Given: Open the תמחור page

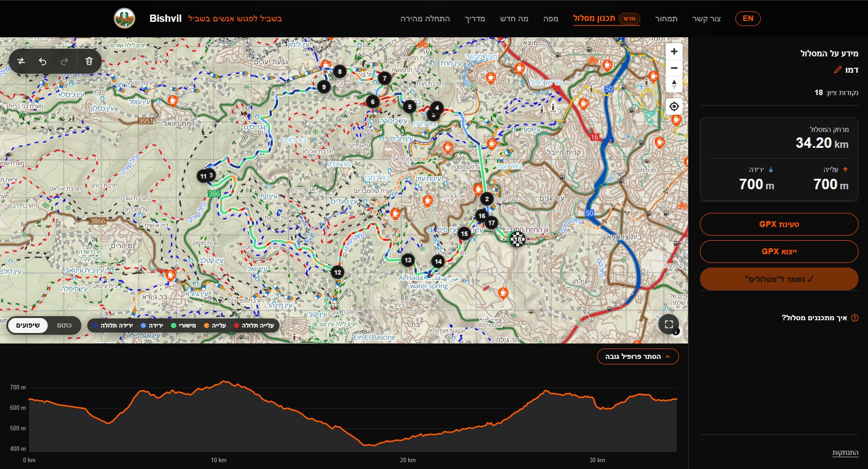Looking at the screenshot, I should (x=666, y=19).
